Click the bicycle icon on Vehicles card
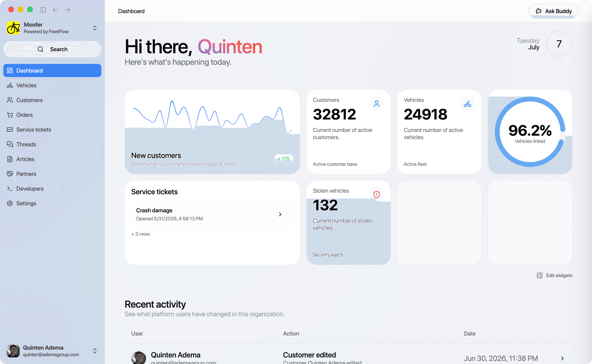Image resolution: width=592 pixels, height=364 pixels. 467,104
